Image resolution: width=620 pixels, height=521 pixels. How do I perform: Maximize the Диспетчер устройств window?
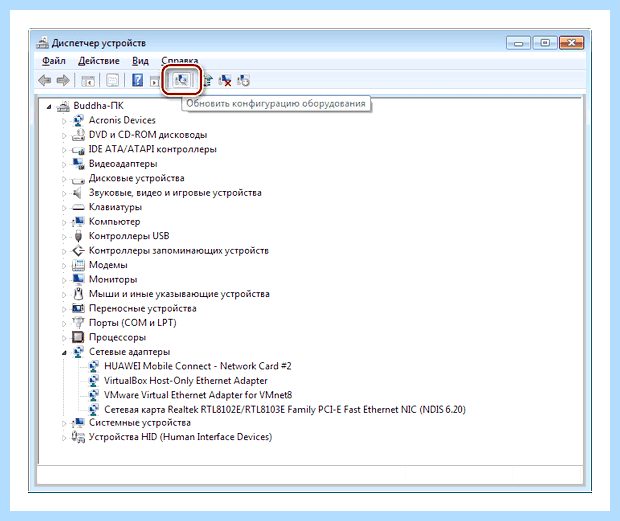click(545, 43)
